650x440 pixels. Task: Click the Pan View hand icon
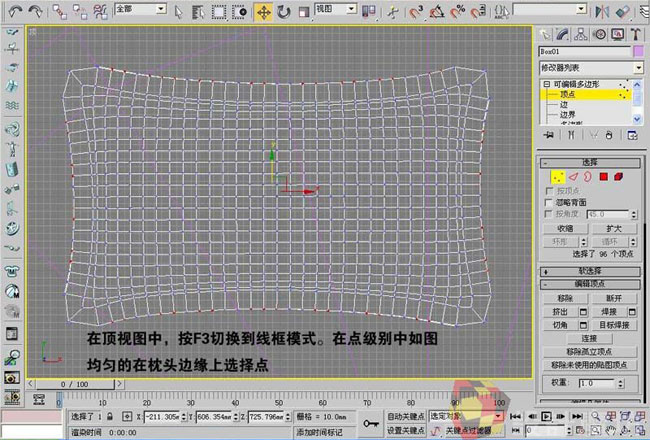pyautogui.click(x=610, y=430)
